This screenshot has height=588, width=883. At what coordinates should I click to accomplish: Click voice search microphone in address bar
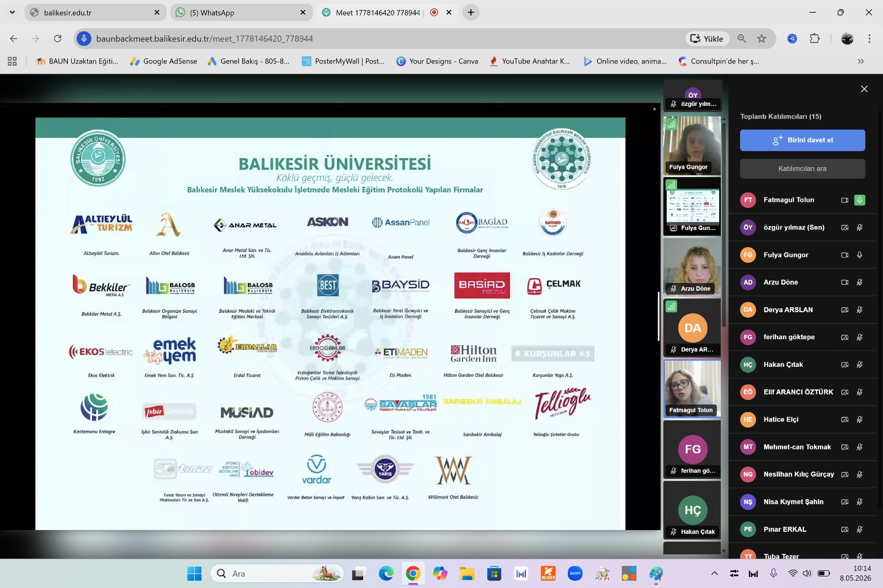click(x=83, y=39)
